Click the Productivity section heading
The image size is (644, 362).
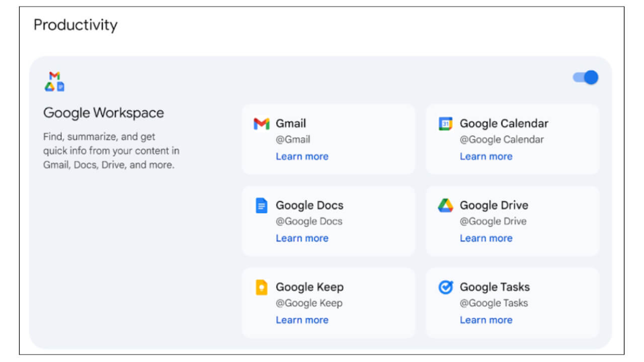point(75,25)
